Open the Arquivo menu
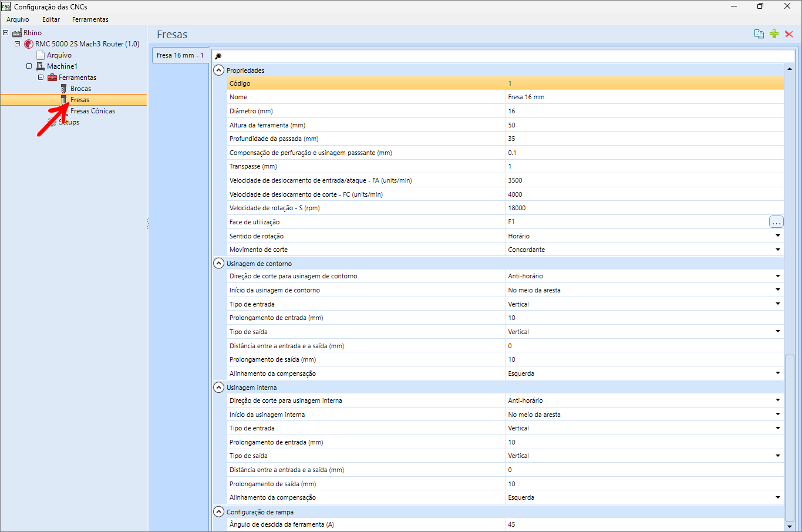The image size is (802, 532). click(18, 19)
